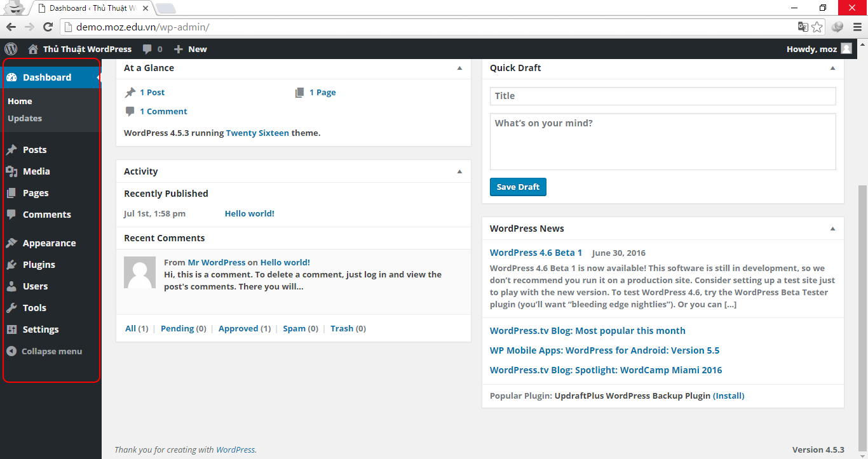Viewport: 868px width, 459px height.
Task: Click the translate icon in address bar
Action: pos(803,27)
